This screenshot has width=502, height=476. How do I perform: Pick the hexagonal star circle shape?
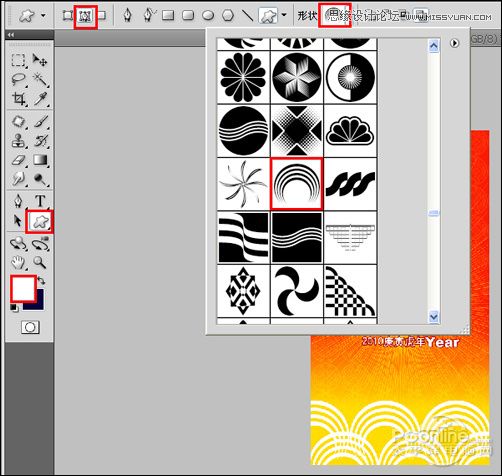point(297,77)
